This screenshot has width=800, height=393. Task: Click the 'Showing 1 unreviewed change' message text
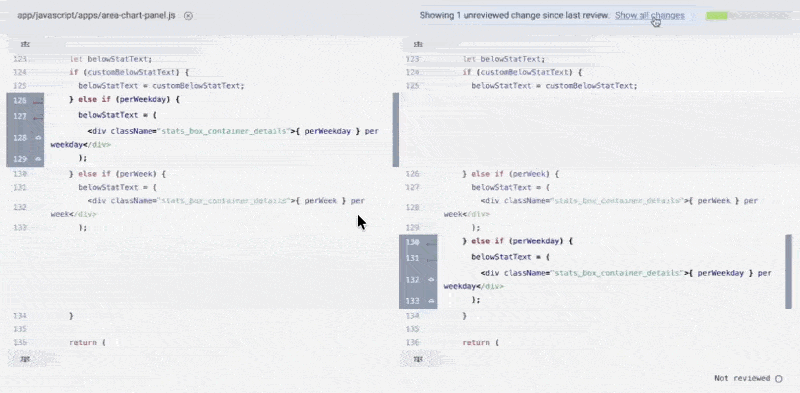(514, 15)
